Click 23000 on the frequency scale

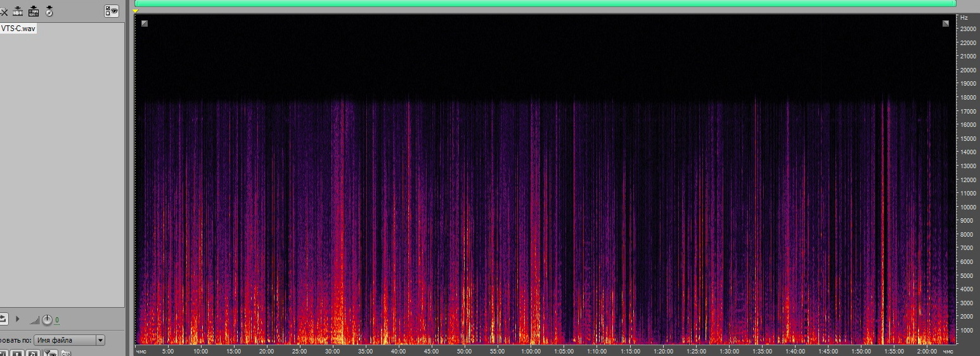(967, 29)
